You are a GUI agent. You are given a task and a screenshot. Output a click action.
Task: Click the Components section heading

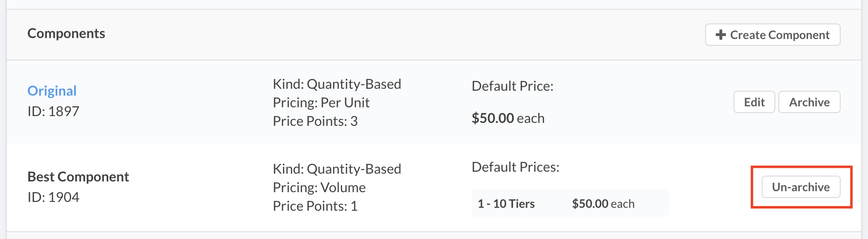pos(66,34)
